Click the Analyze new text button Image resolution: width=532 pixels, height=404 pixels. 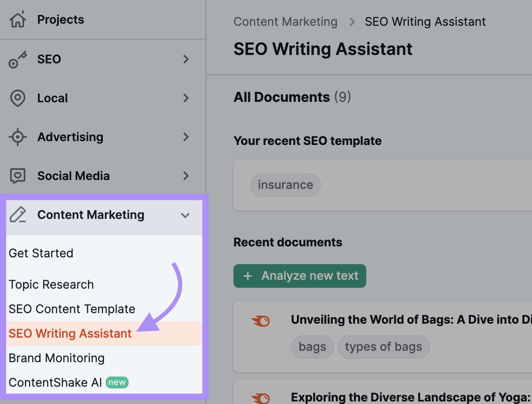[299, 276]
